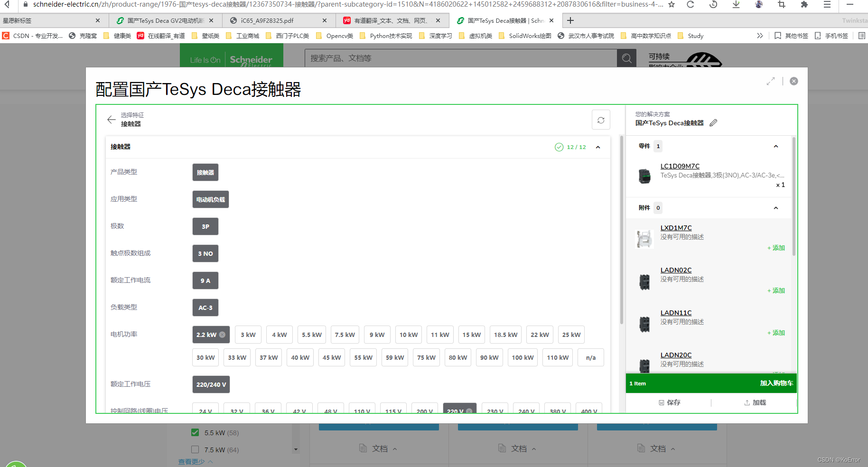Close the contactor configurator dialog
This screenshot has width=868, height=467.
pyautogui.click(x=793, y=81)
